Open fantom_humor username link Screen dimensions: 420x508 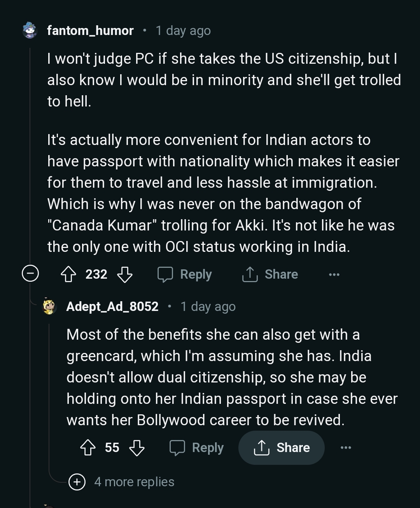[x=90, y=30]
